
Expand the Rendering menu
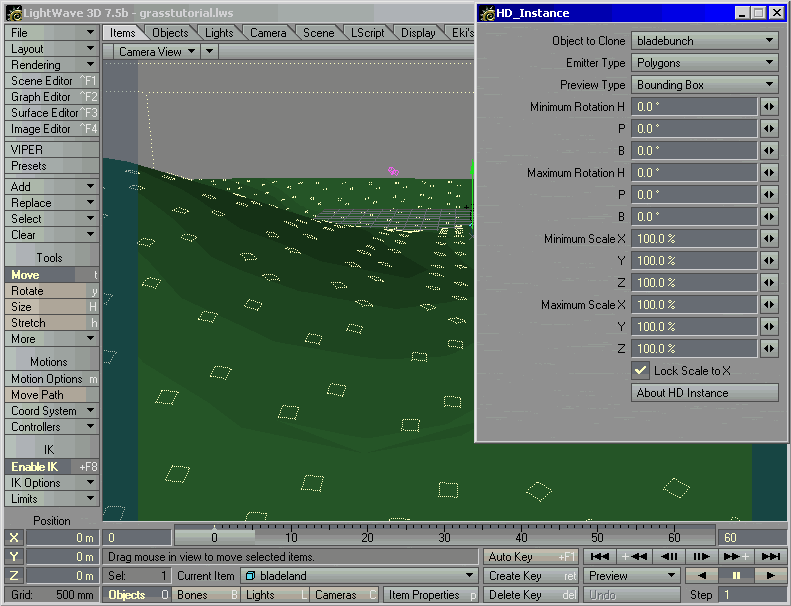point(51,65)
